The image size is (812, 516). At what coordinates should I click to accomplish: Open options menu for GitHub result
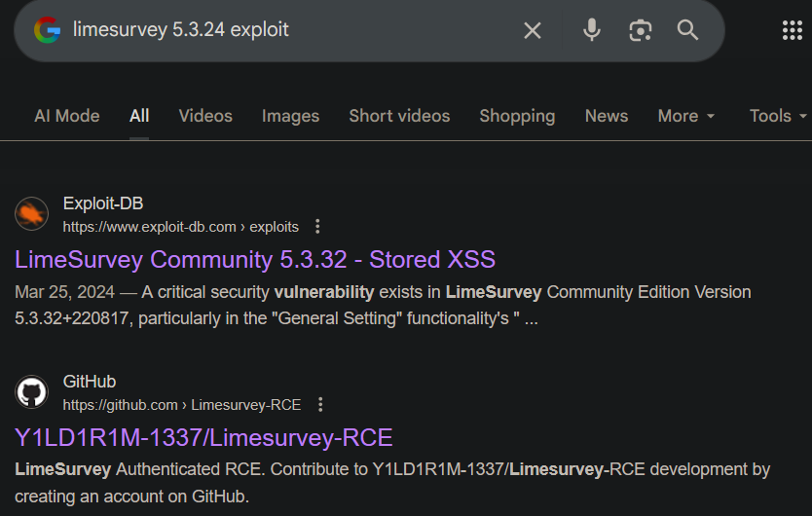(x=320, y=405)
